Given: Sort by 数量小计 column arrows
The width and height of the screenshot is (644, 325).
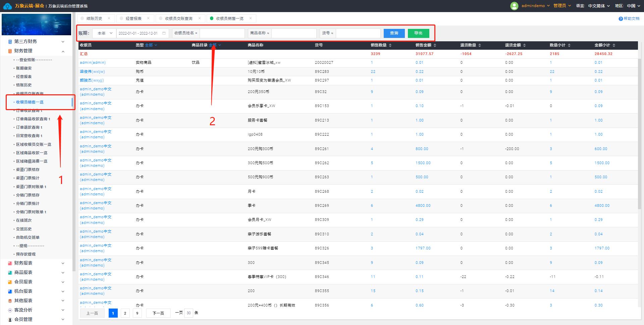Looking at the screenshot, I should tap(569, 45).
